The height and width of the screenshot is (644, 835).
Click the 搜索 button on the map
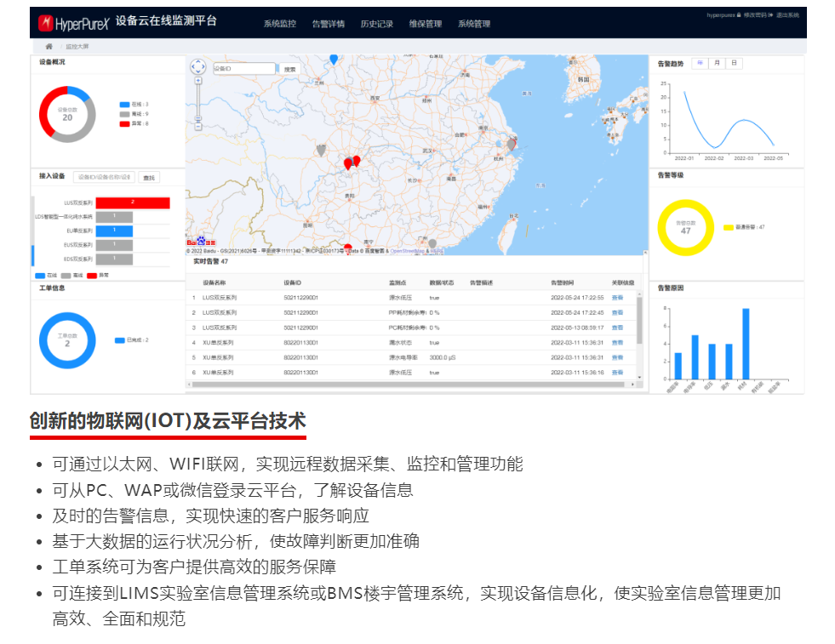coord(289,69)
